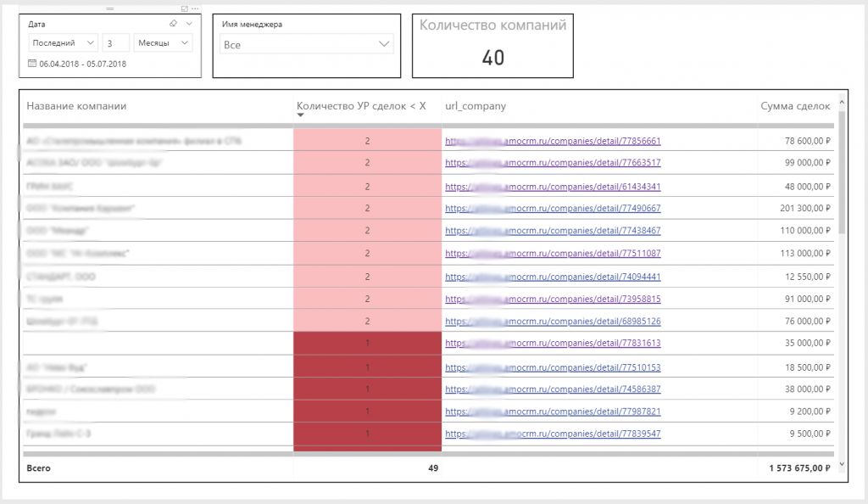Image resolution: width=868 pixels, height=504 pixels.
Task: Clear the Дата slicer with eraser icon
Action: point(173,23)
